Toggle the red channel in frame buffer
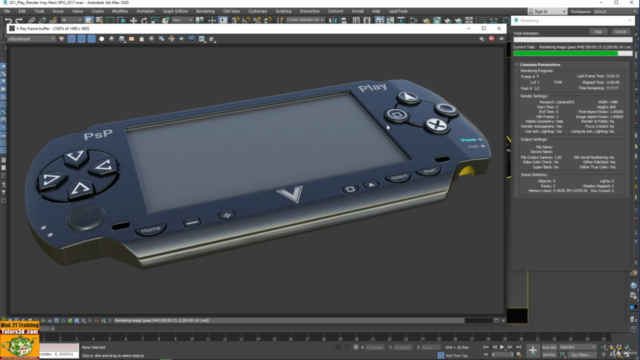The width and height of the screenshot is (640, 360). (x=71, y=39)
